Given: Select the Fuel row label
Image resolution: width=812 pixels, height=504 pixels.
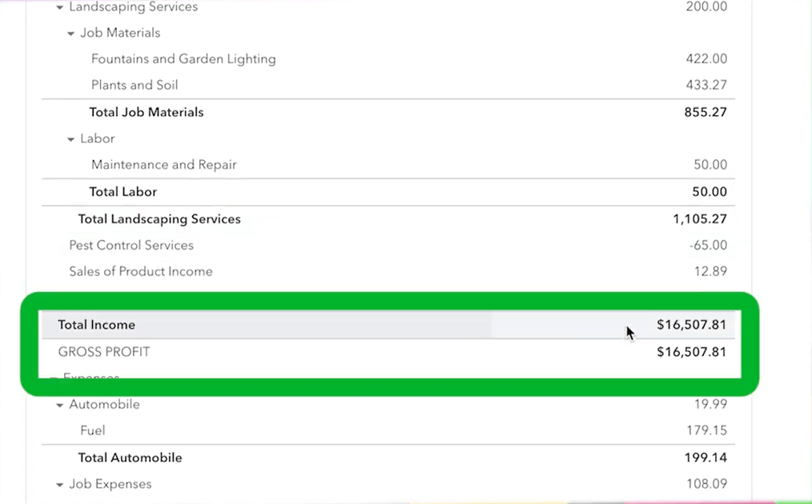Looking at the screenshot, I should pos(93,430).
